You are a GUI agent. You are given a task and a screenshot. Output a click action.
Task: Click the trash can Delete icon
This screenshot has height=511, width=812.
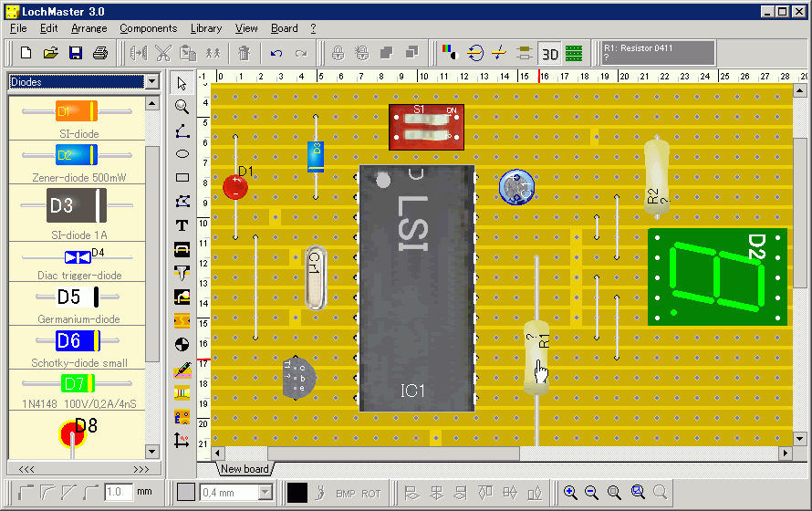pos(244,53)
